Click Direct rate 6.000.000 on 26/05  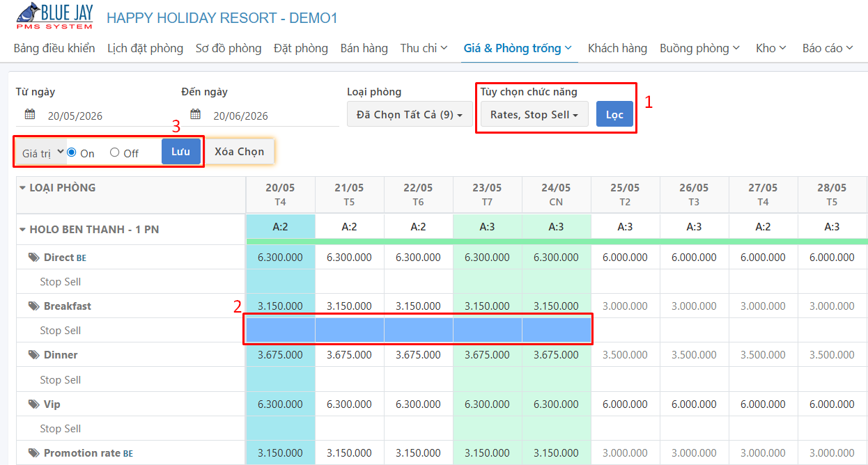(x=694, y=258)
